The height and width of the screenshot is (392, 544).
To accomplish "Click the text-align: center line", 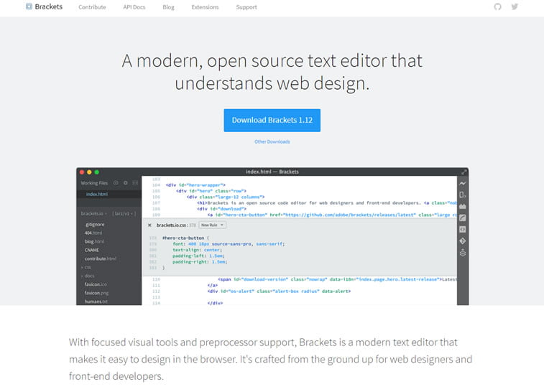I will (197, 250).
